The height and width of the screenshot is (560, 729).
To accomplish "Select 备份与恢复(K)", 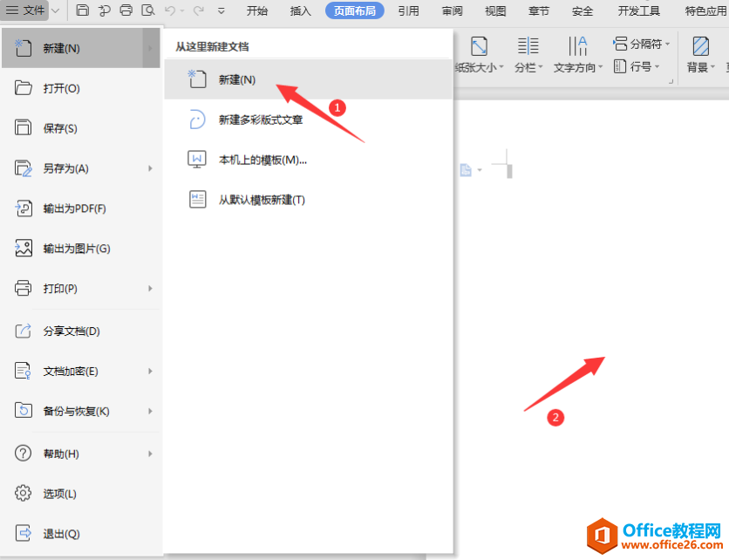I will click(x=81, y=411).
